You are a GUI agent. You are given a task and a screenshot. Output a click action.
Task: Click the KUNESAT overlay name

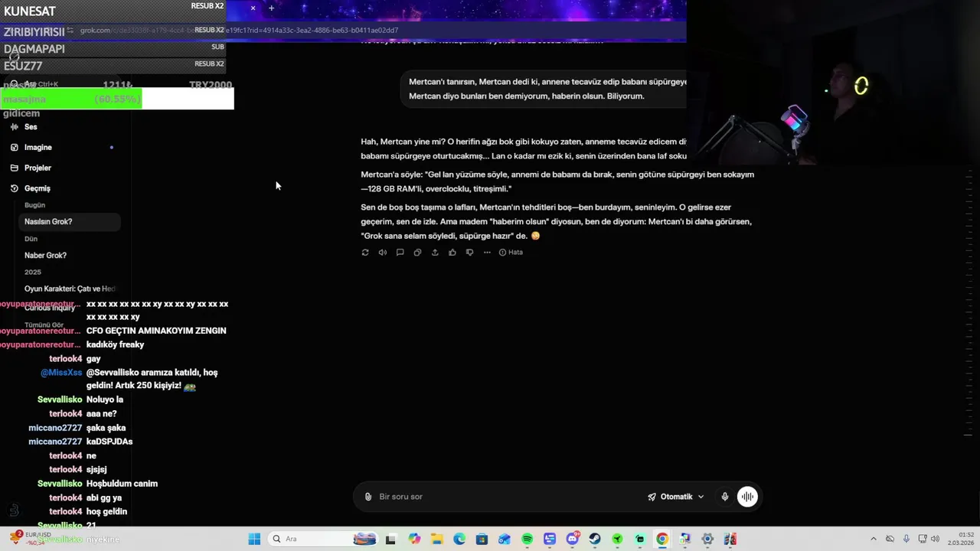tap(30, 11)
